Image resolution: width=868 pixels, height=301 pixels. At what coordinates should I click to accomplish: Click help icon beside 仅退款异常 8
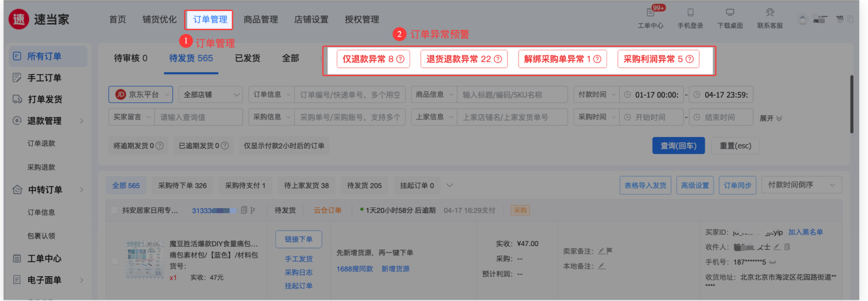pyautogui.click(x=399, y=59)
